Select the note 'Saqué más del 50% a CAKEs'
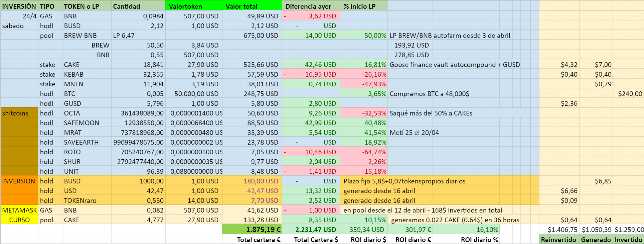 (x=431, y=113)
